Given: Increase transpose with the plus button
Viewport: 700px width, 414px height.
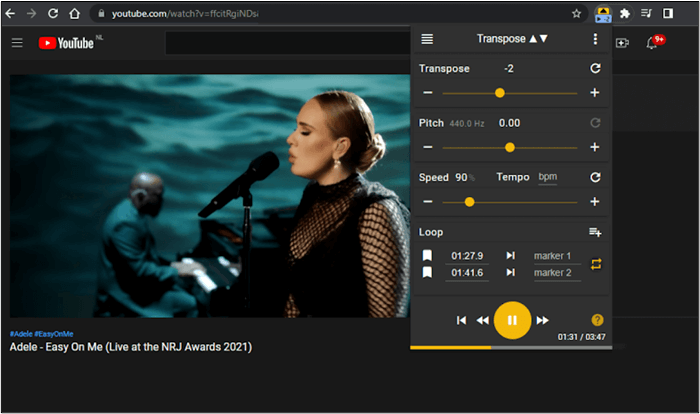Looking at the screenshot, I should pos(595,93).
